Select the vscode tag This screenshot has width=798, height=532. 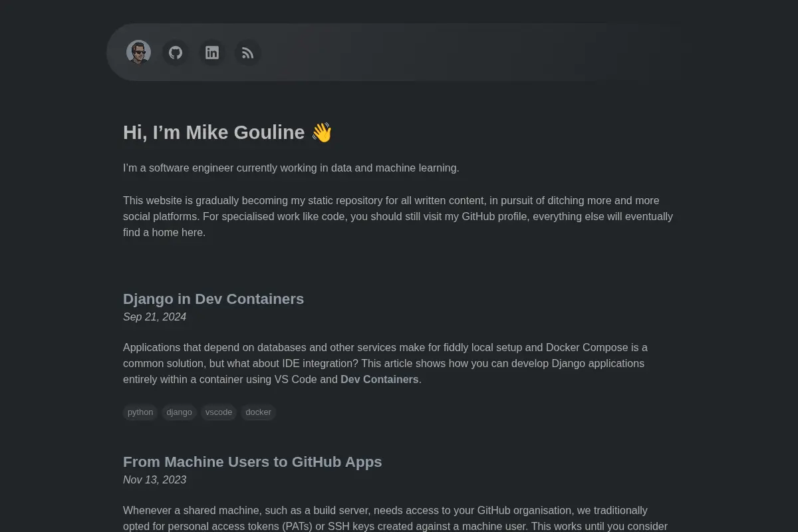(x=219, y=412)
